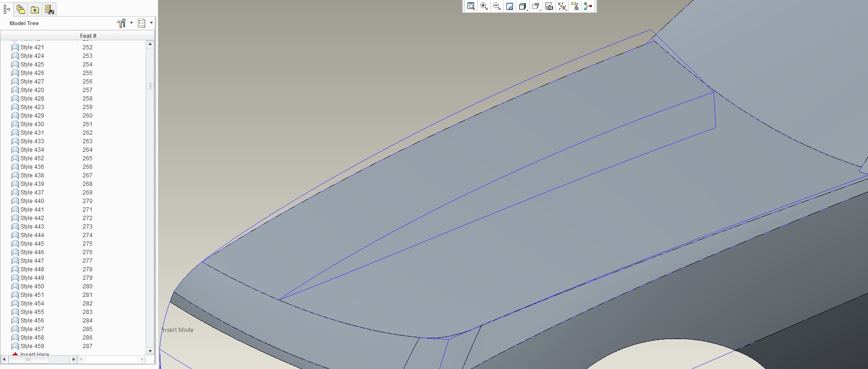868x369 pixels.
Task: Select the Style 427 feature
Action: click(x=32, y=82)
